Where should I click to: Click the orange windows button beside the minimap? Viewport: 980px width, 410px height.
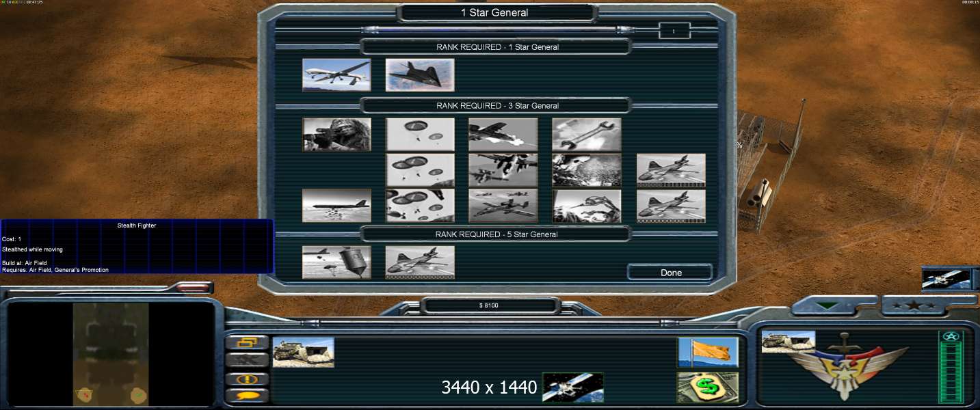click(x=247, y=342)
